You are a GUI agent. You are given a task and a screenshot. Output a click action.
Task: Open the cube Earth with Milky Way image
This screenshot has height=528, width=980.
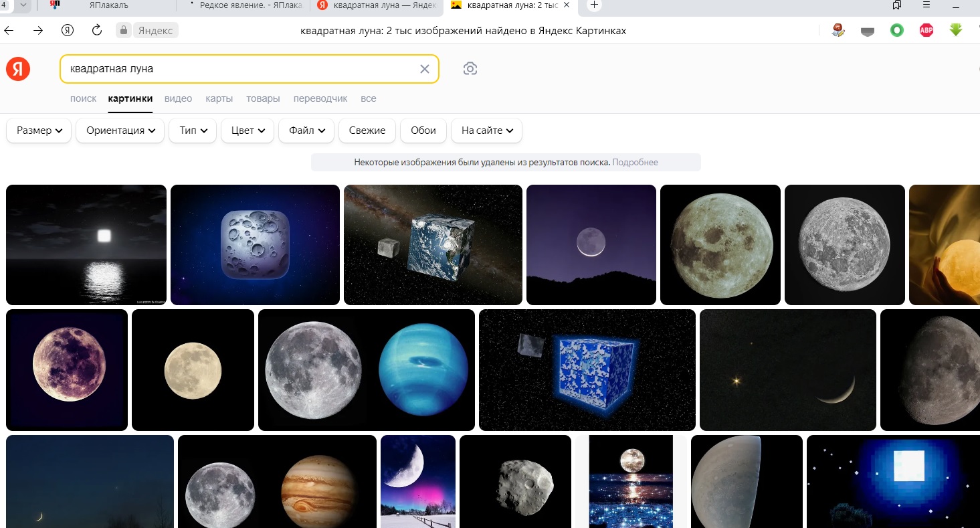point(433,245)
